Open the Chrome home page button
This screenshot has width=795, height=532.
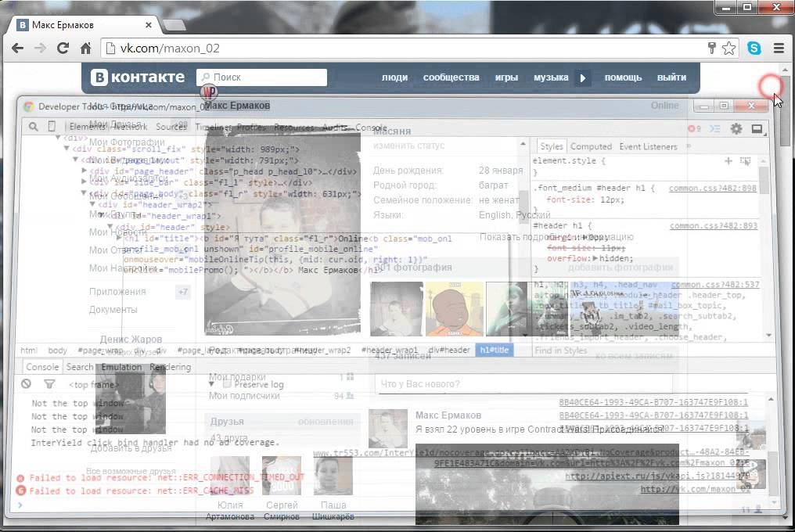86,49
